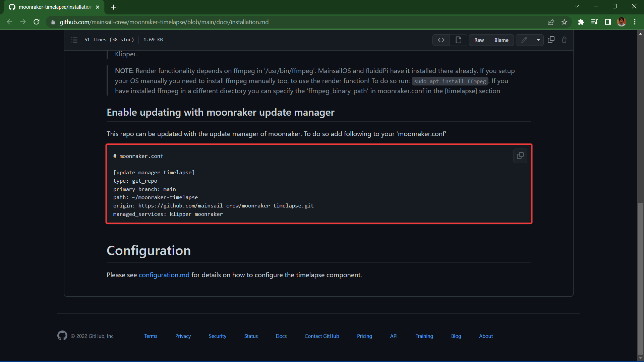The image size is (644, 362).
Task: Open Terms footer link
Action: pos(151,336)
